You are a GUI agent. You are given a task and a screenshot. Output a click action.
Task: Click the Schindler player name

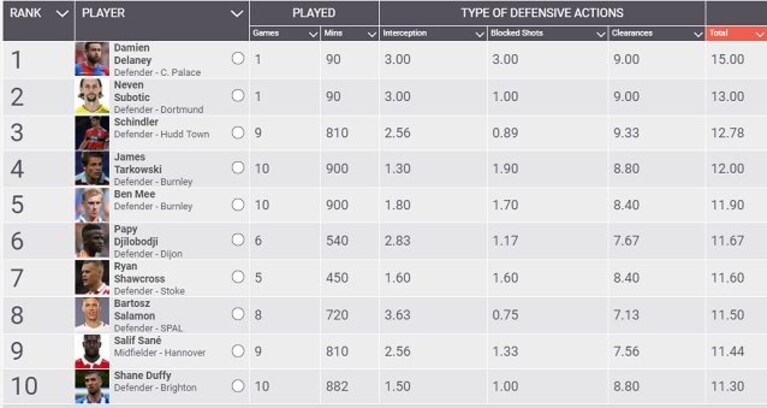(136, 122)
